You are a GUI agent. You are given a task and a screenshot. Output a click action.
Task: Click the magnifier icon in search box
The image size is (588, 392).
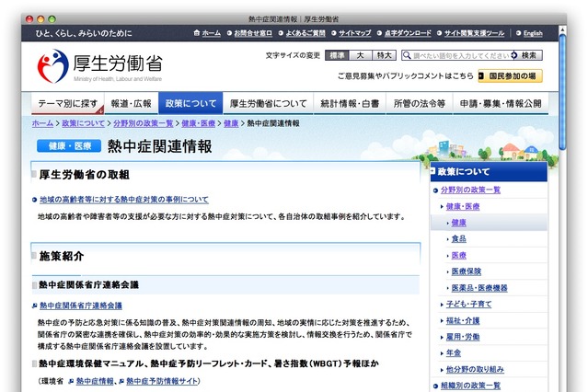coord(407,55)
